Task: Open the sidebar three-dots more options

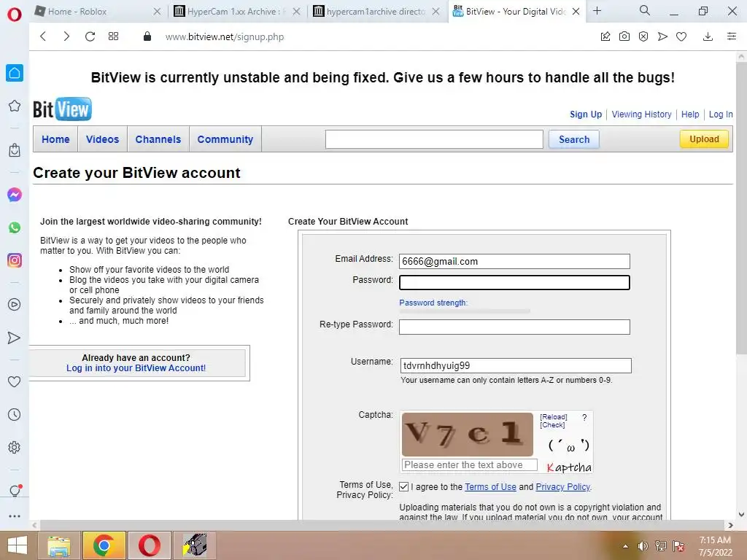Action: (15, 516)
